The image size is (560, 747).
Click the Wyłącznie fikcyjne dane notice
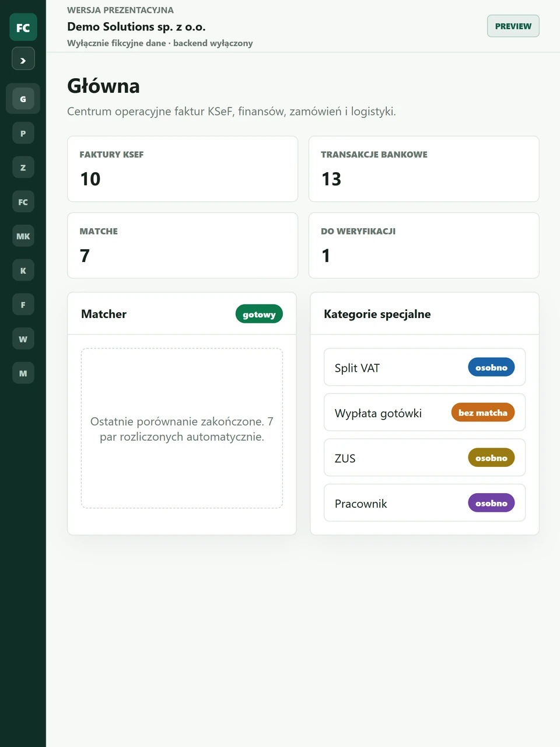click(x=160, y=43)
